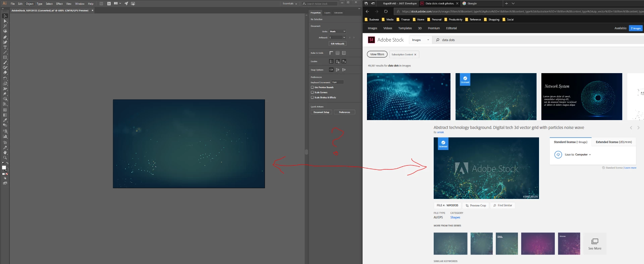The image size is (644, 264).
Task: Click Preview Crop button
Action: pos(476,205)
